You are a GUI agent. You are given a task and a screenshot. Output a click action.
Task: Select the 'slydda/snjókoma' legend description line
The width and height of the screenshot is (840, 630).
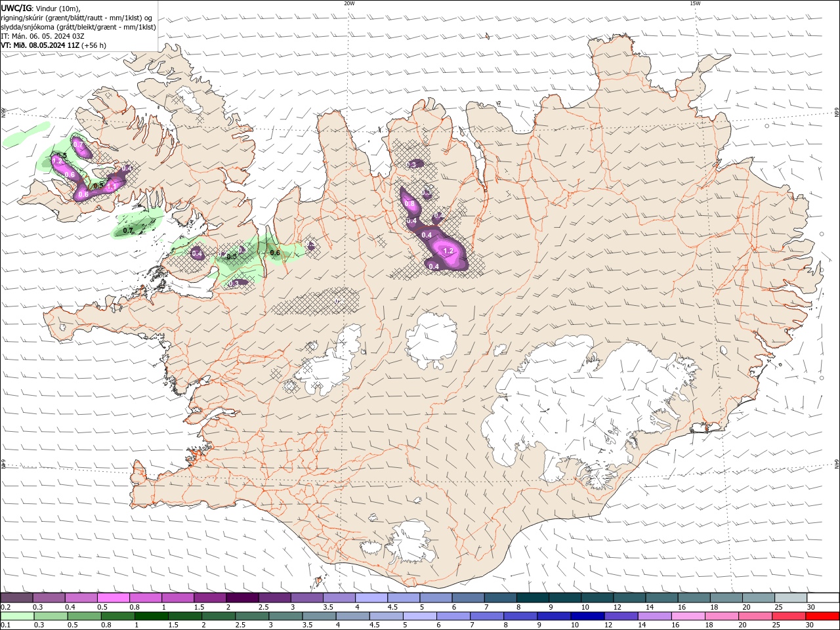(x=78, y=27)
